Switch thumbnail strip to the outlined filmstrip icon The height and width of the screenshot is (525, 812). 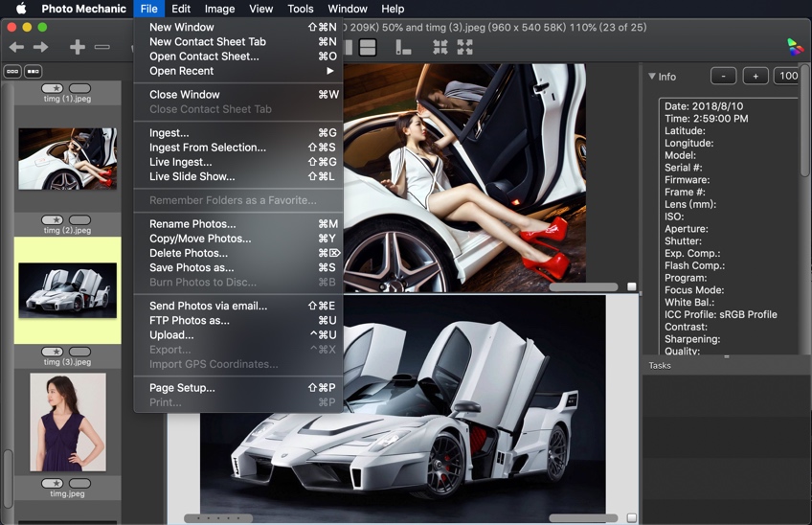(x=13, y=72)
